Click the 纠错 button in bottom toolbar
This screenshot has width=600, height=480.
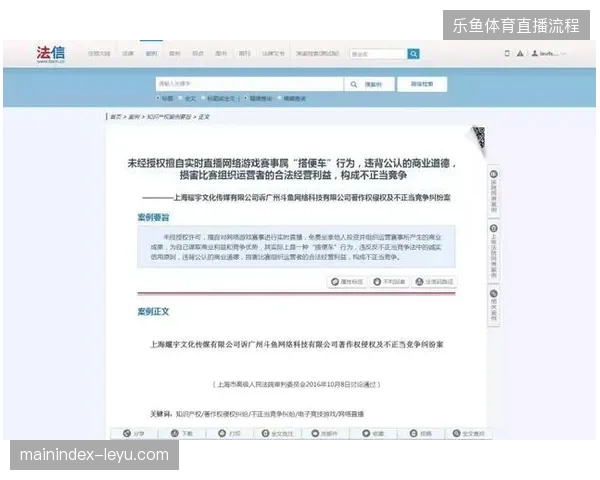click(421, 433)
